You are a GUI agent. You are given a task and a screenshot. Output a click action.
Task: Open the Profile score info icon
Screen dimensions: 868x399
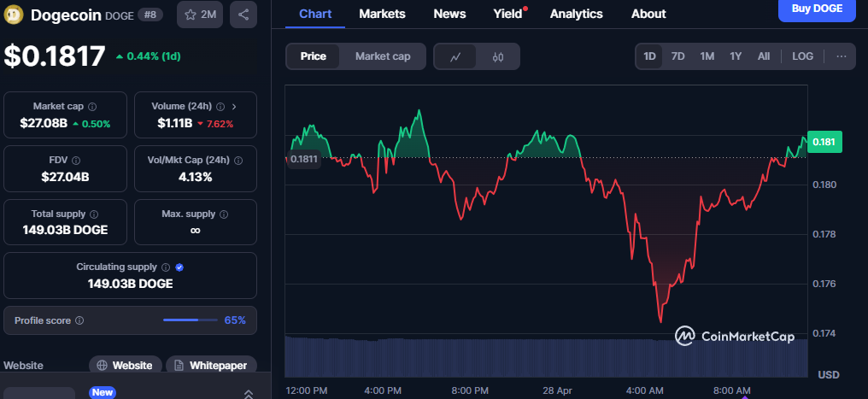[79, 320]
